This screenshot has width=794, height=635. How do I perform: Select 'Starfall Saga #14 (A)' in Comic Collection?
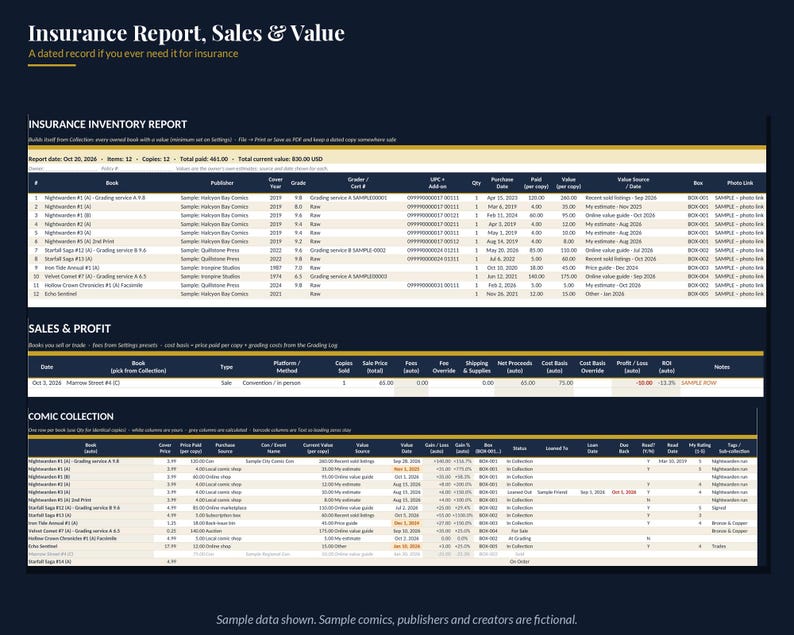coord(50,562)
